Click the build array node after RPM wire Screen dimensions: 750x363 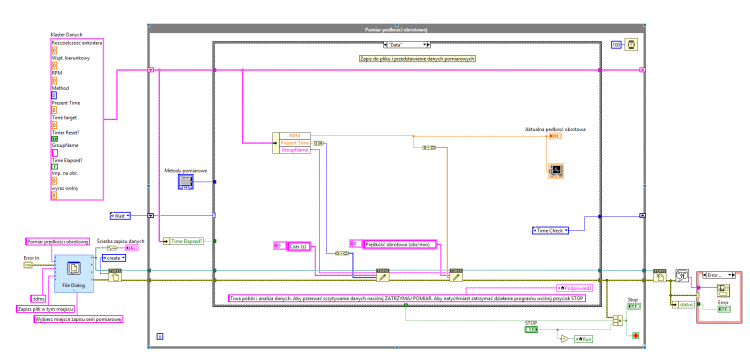(429, 148)
